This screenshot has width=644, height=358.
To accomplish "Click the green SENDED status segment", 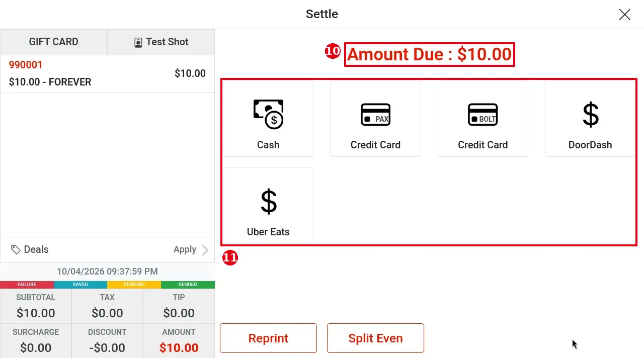I will click(x=188, y=285).
